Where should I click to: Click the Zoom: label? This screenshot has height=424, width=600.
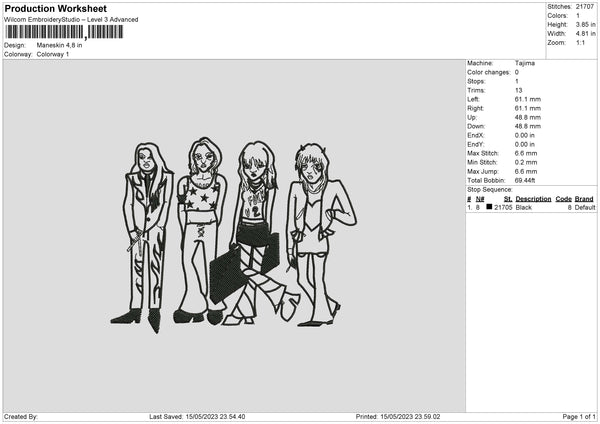(x=557, y=42)
